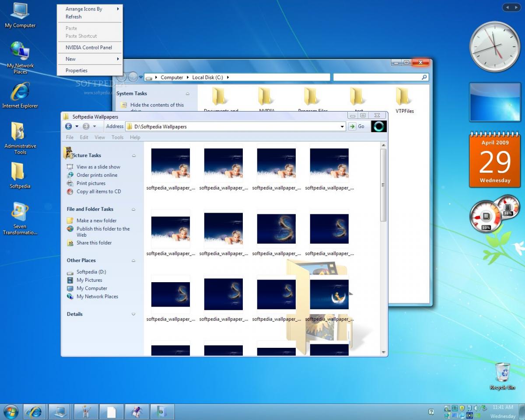Expand the New submenu in context menu
This screenshot has width=525, height=420.
(x=89, y=59)
